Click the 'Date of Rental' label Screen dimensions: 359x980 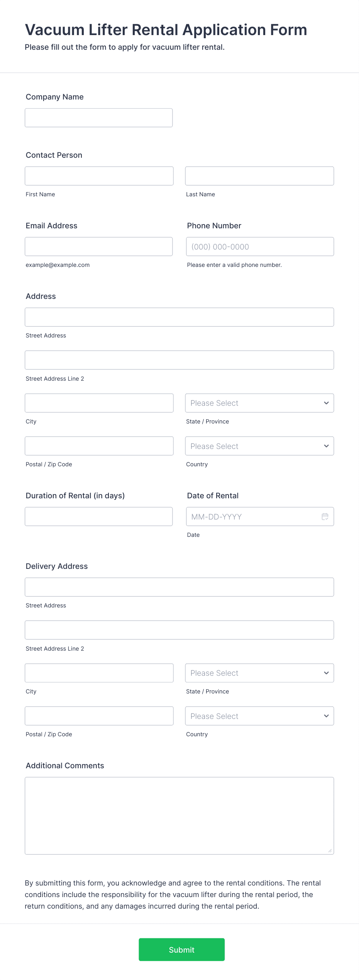coord(213,496)
